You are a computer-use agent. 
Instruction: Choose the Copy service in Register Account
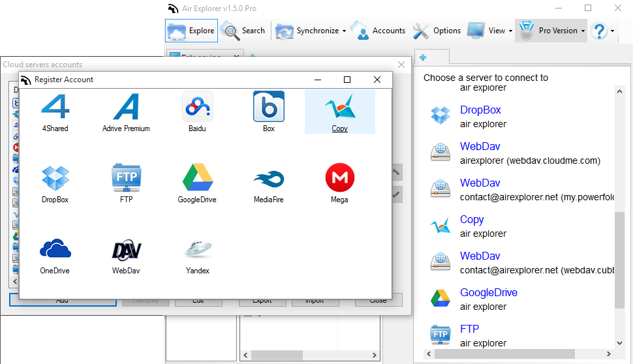[x=339, y=112]
